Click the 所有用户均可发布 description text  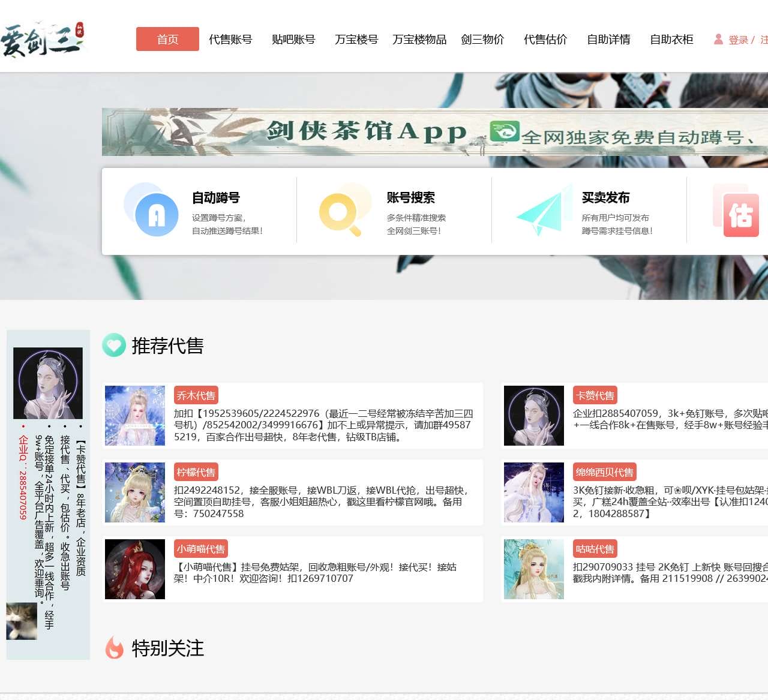tap(616, 218)
